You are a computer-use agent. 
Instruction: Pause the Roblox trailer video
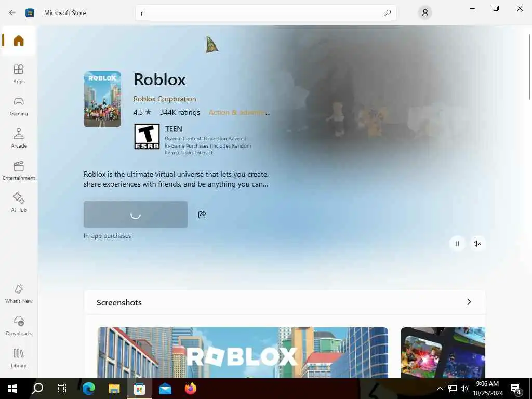[457, 243]
